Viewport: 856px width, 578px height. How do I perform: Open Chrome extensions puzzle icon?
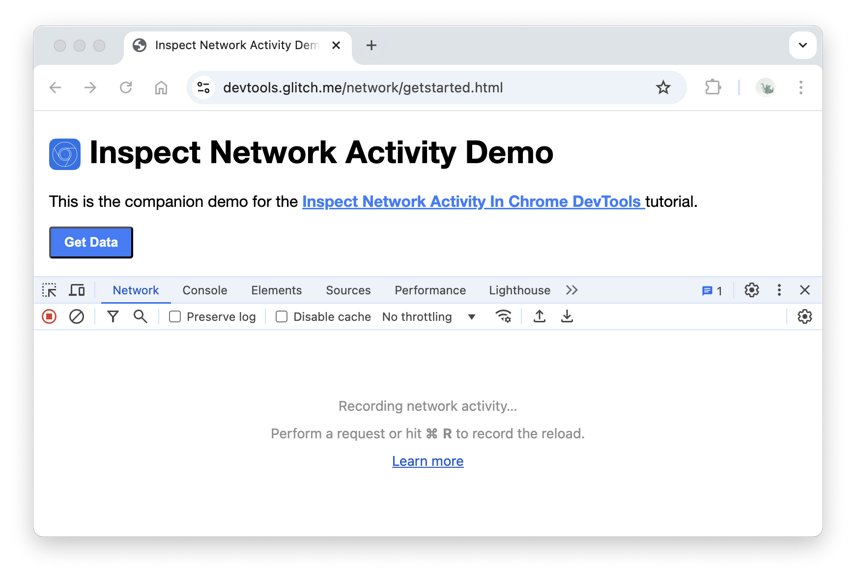point(713,87)
